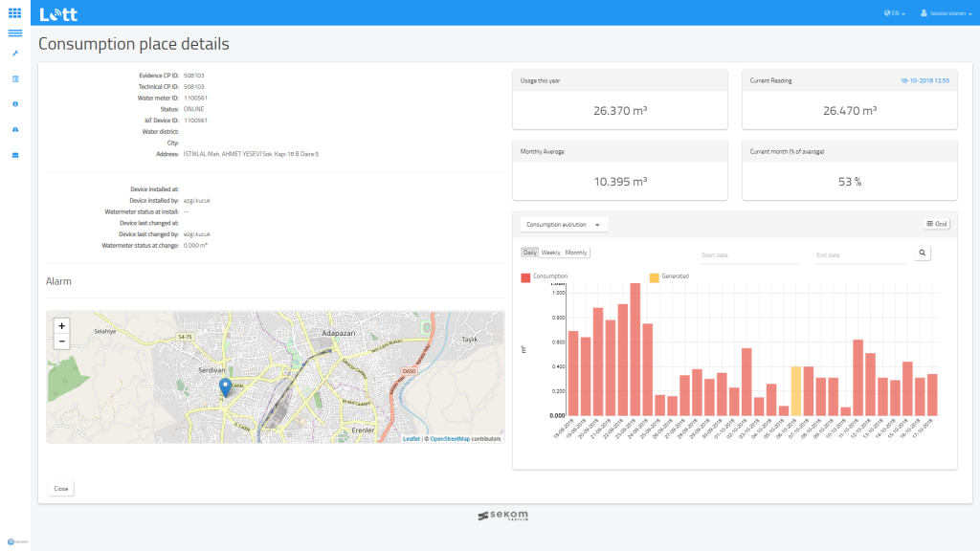The height and width of the screenshot is (551, 980).
Task: Zoom out on the map
Action: (61, 342)
